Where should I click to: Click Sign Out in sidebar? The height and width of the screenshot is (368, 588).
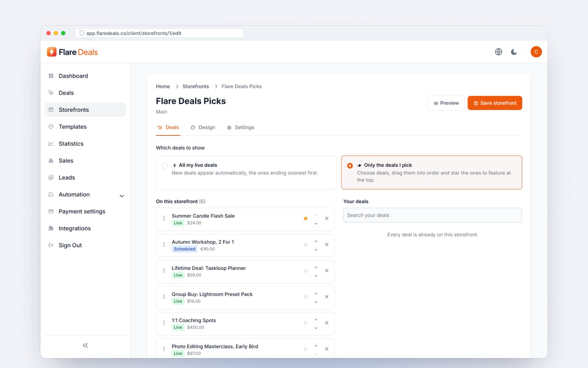click(85, 245)
